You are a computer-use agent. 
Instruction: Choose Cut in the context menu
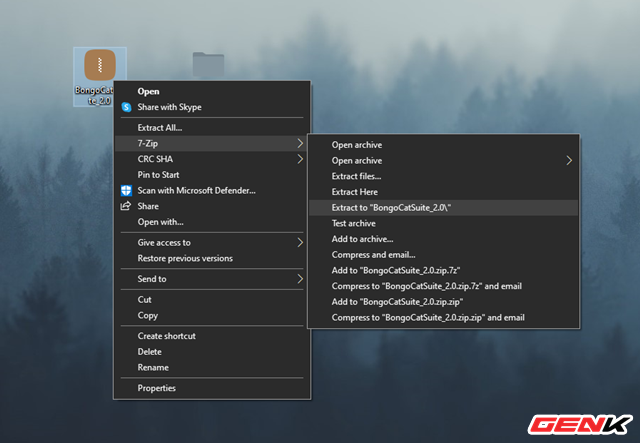(212, 300)
